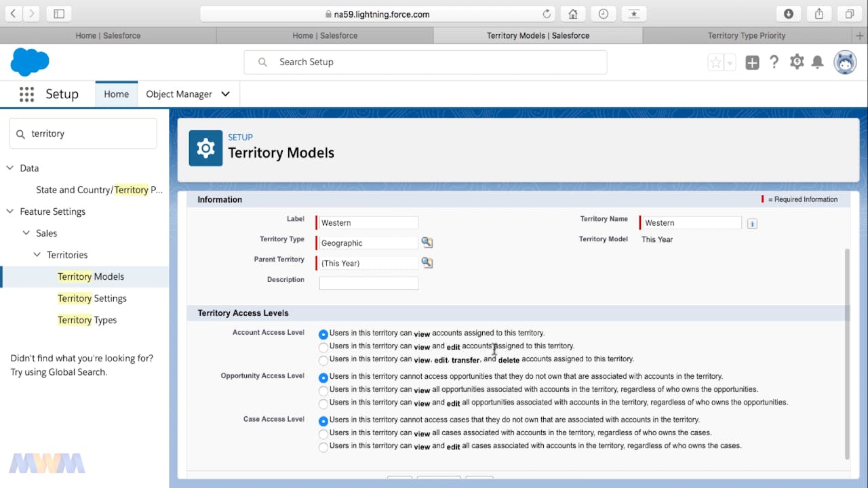Click the Territory Name input field
The height and width of the screenshot is (488, 868).
point(692,222)
